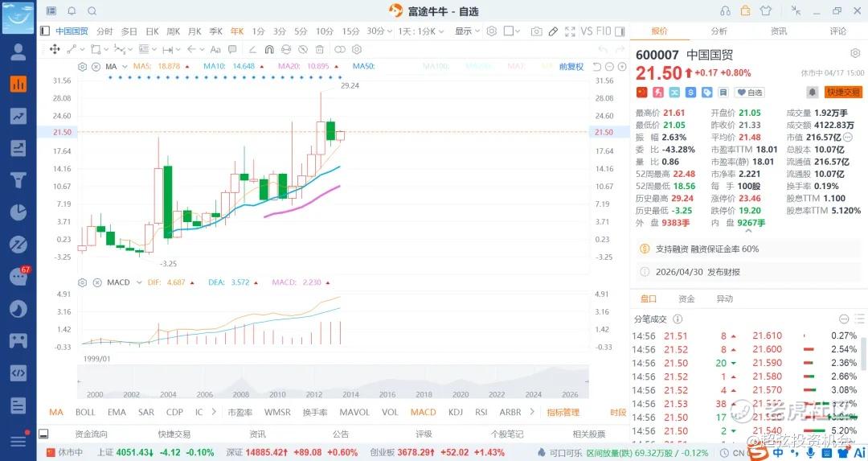Expand the 显示 display dropdown
The width and height of the screenshot is (868, 461).
(x=466, y=31)
